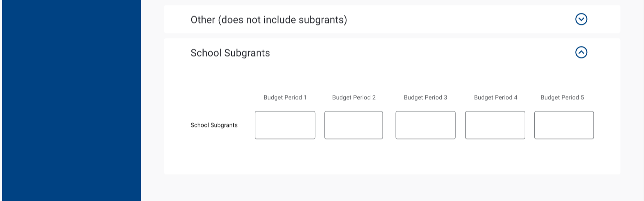Expand the Other (does not include subgrants) chevron
Viewport: 644px width, 201px height.
[581, 19]
